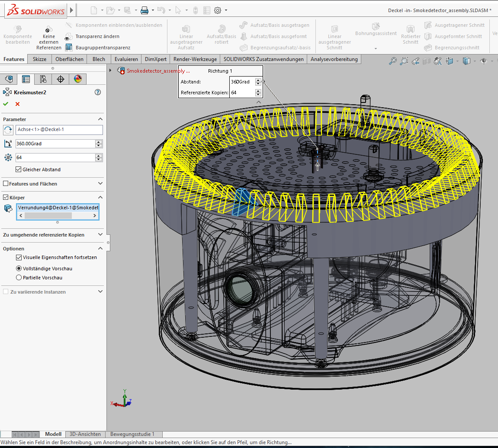This screenshot has height=448, width=498.
Task: Expand Zu umgehende referenzierte Kopien section
Action: 100,235
